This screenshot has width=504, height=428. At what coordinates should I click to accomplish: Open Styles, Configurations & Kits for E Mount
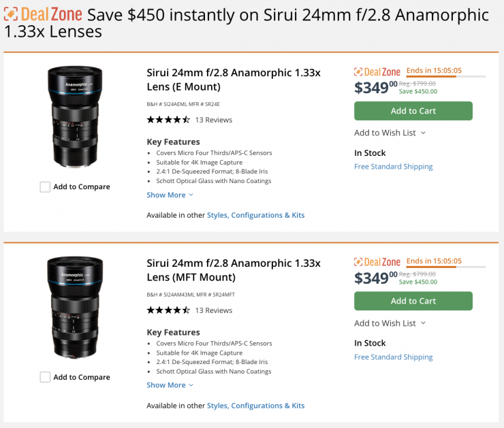click(255, 215)
